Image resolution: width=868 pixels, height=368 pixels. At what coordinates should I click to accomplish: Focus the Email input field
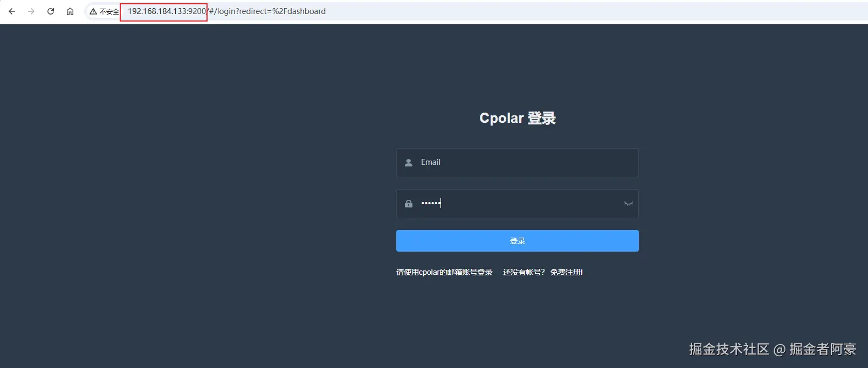[x=518, y=163]
